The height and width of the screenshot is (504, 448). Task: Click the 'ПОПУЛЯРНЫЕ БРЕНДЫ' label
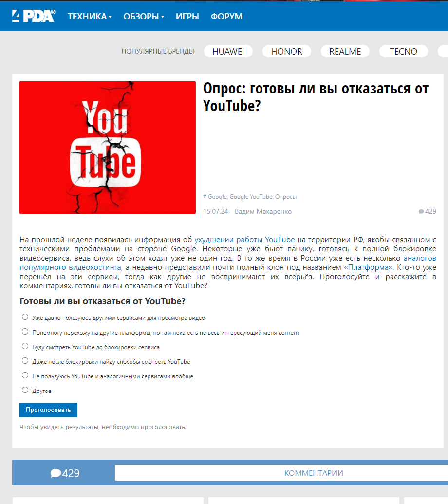pos(158,52)
